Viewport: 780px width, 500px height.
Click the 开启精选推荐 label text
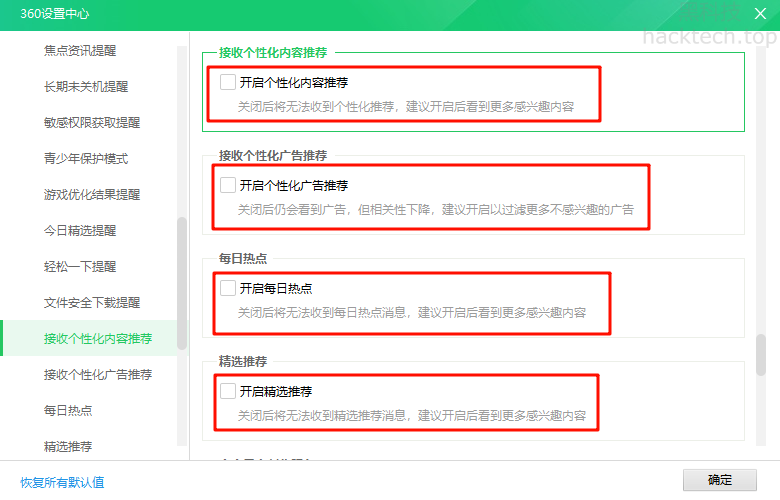276,392
